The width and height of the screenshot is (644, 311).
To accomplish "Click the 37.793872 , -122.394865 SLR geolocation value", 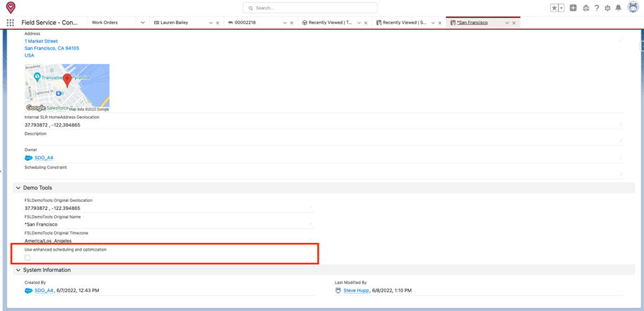I will pos(52,125).
